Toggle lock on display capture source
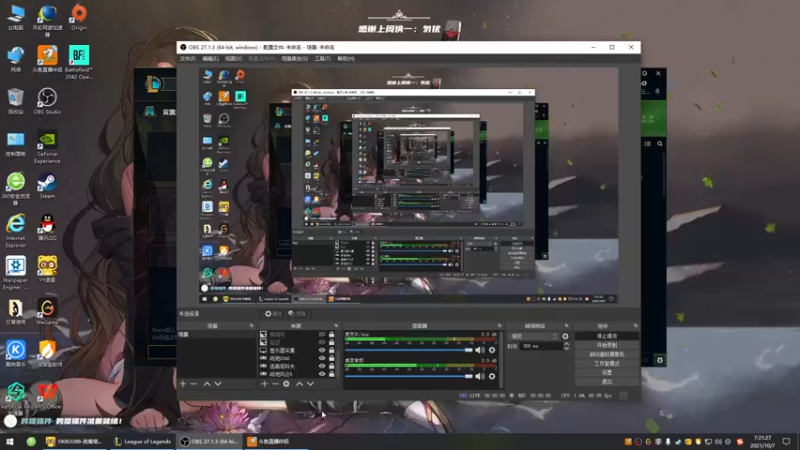 coord(332,351)
